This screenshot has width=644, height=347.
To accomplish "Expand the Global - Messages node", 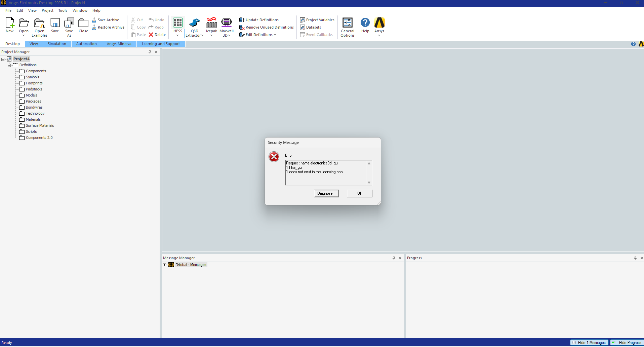I will 165,265.
